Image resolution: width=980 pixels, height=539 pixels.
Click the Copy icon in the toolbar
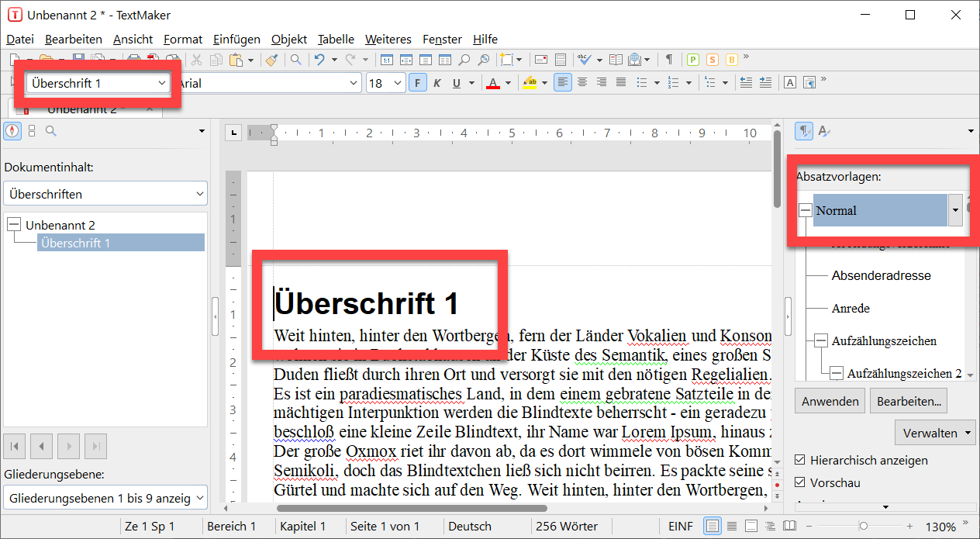point(216,60)
